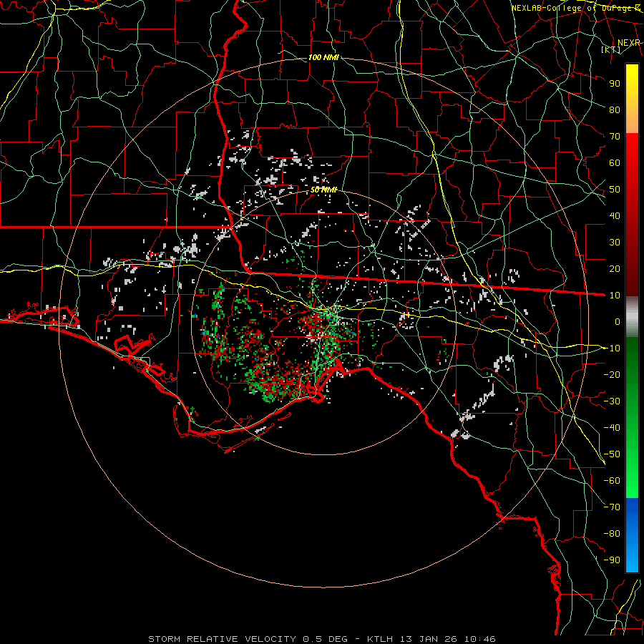
Task: Click the positive 70 scale value
Action: (x=615, y=137)
